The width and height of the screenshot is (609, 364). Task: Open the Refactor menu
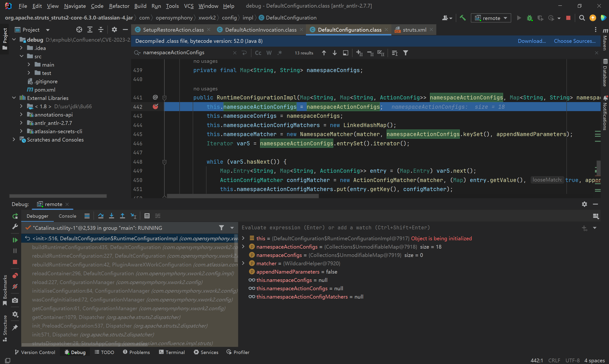(119, 6)
